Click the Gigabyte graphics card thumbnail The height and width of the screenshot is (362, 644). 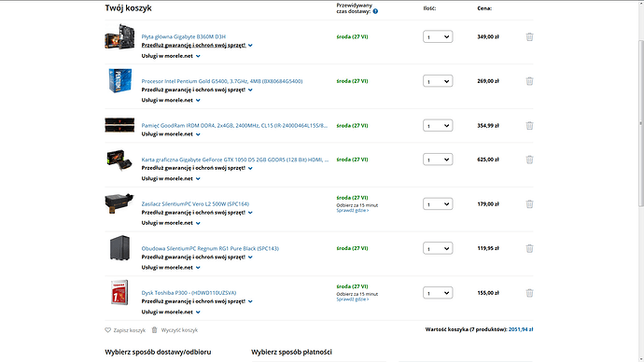pos(119,160)
